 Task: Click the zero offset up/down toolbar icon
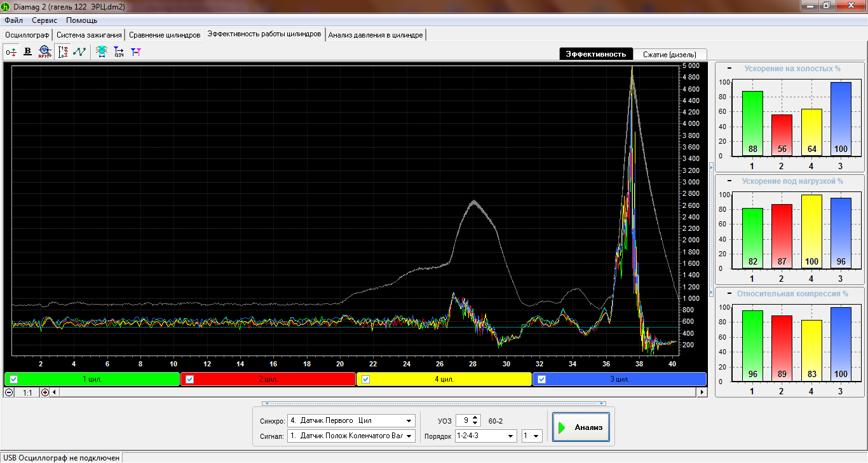pyautogui.click(x=11, y=52)
